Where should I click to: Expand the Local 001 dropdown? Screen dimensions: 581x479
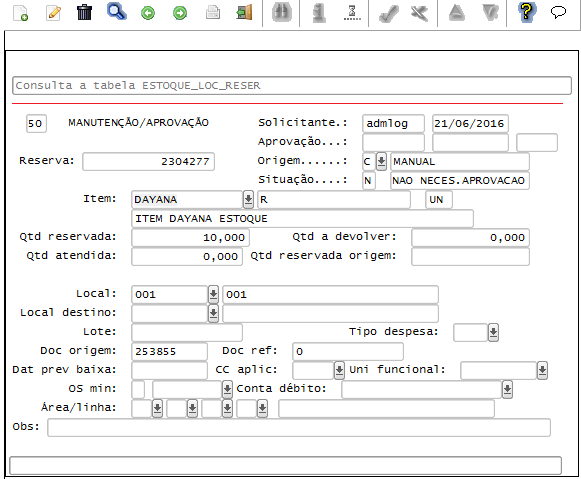213,295
